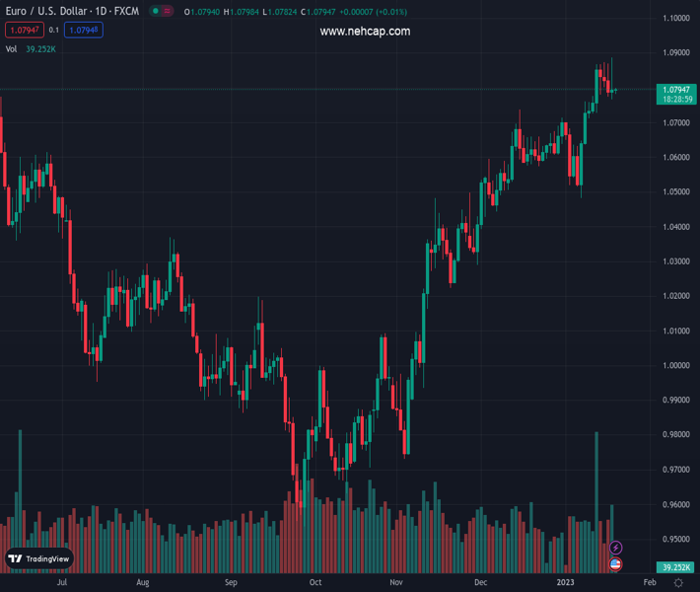Click the TradingView logo badge
The image size is (700, 592).
pos(39,558)
